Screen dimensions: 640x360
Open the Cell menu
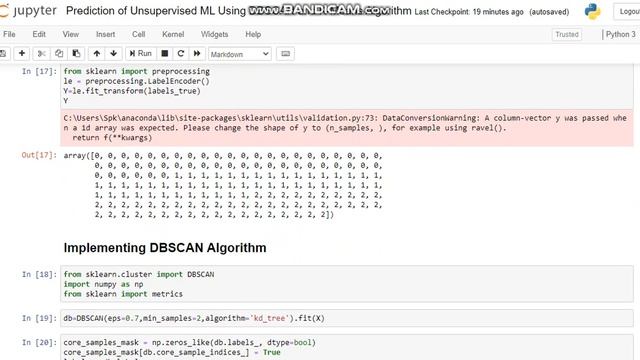(139, 34)
